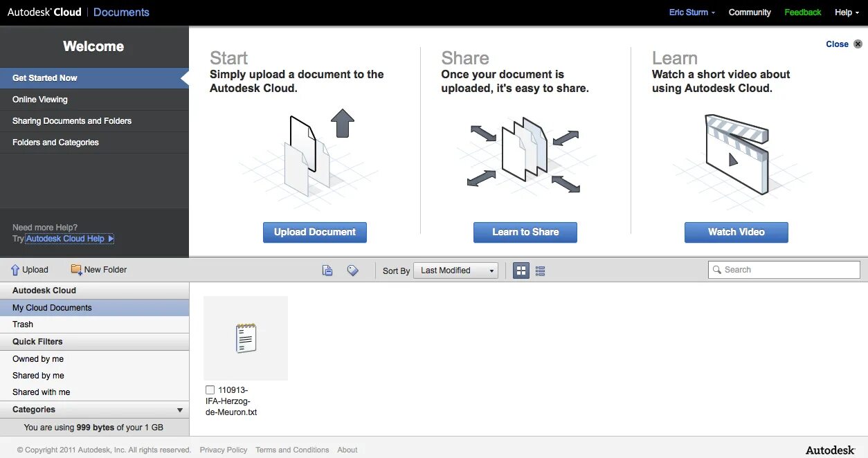Click the copy/move documents toolbar icon
The height and width of the screenshot is (458, 868).
tap(327, 271)
